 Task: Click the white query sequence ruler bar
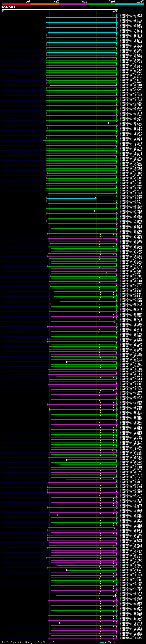click(60, 10)
